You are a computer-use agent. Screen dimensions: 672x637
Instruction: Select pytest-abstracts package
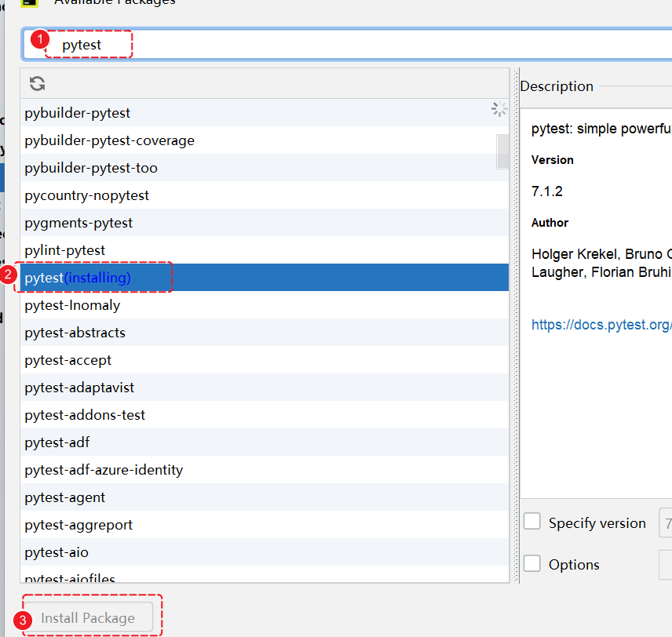point(264,333)
